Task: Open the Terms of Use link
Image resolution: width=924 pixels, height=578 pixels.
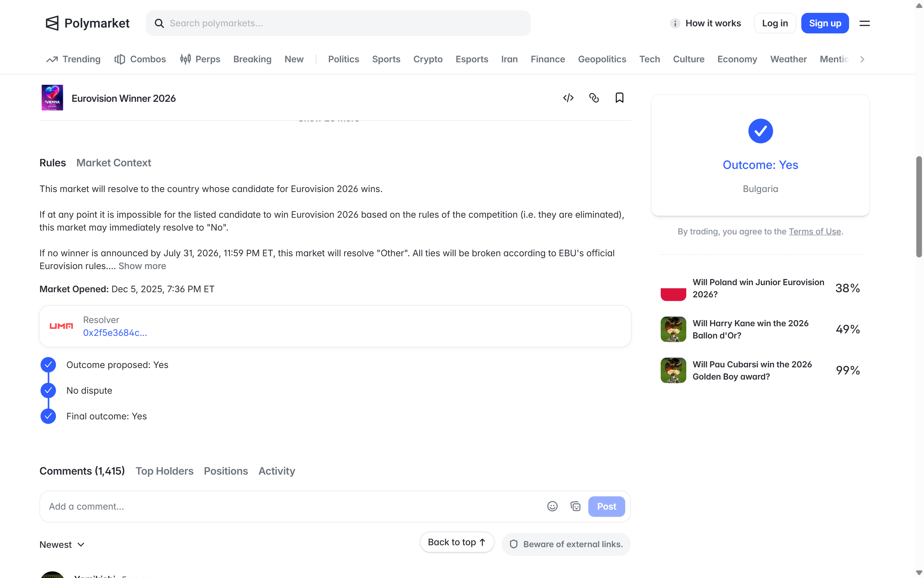Action: click(x=814, y=232)
